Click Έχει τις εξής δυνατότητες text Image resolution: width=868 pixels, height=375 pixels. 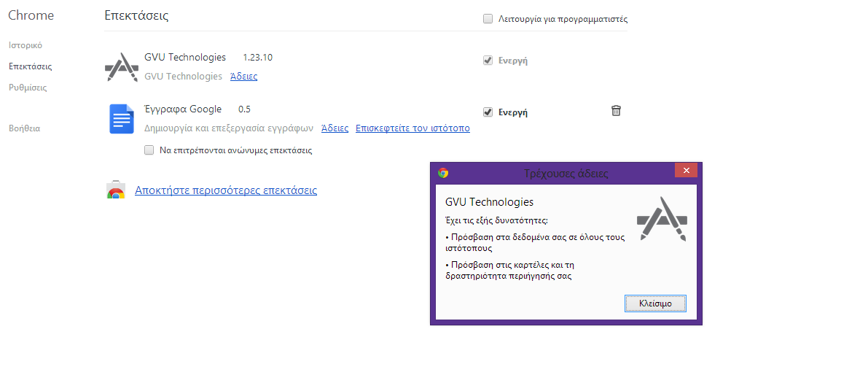pyautogui.click(x=496, y=220)
